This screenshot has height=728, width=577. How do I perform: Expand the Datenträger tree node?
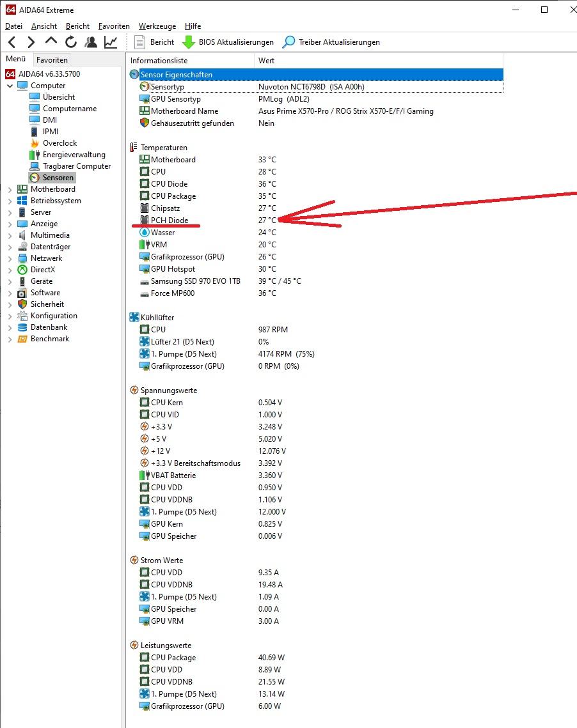pos(10,247)
